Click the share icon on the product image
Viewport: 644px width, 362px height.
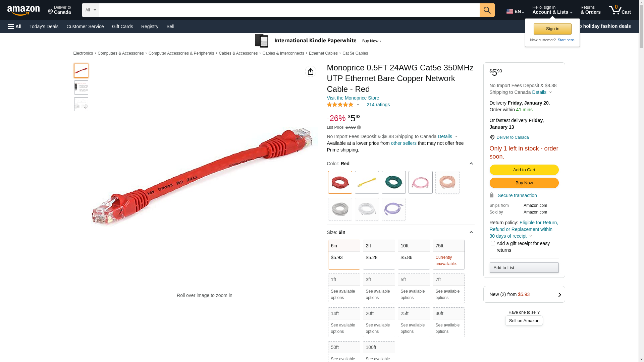(310, 71)
